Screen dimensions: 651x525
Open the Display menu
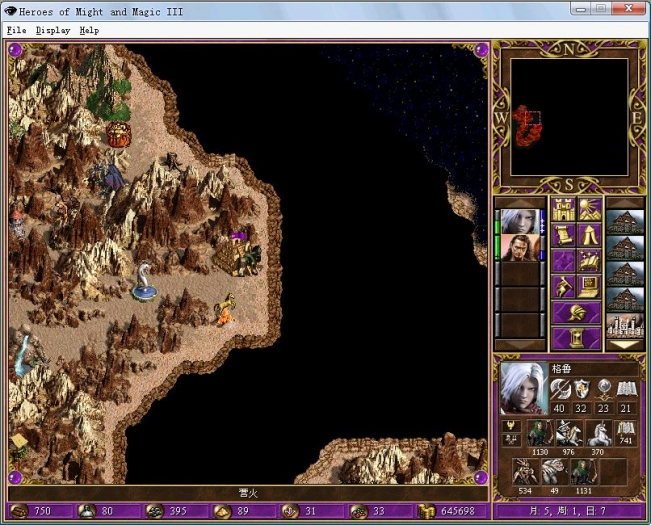[53, 30]
